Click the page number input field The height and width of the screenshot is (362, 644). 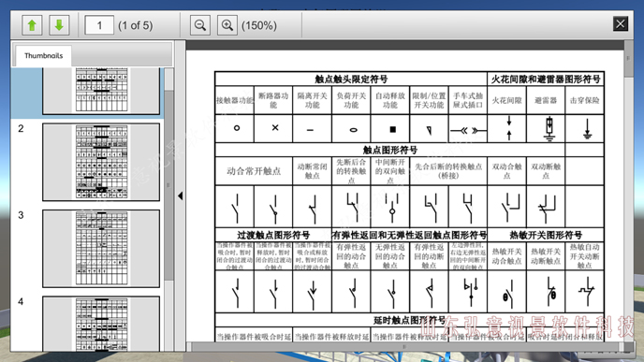[99, 25]
